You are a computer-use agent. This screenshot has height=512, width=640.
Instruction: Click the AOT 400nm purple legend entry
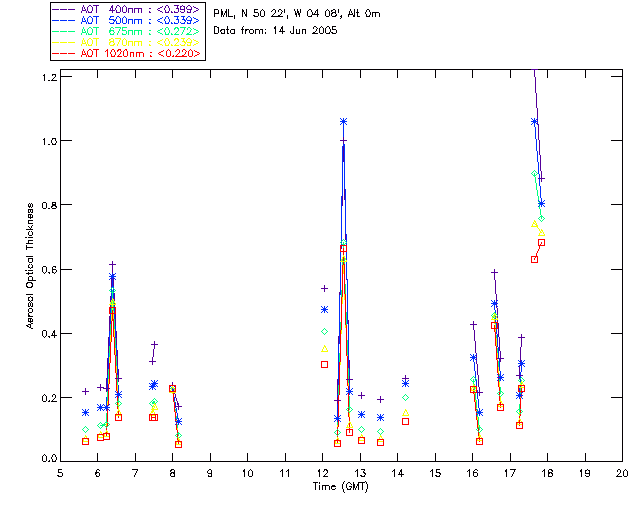[126, 9]
